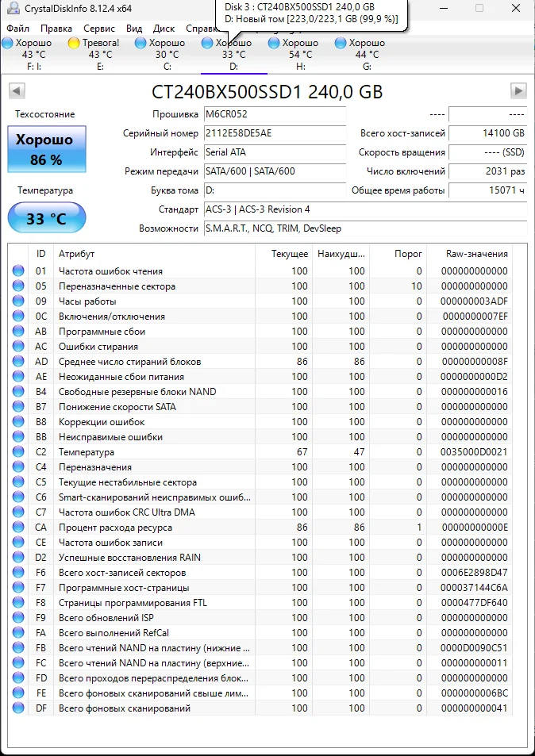Screen dimensions: 535x756
Task: Click the Возможности field with S.M.A.R.T., NCQ
Action: coord(366,228)
